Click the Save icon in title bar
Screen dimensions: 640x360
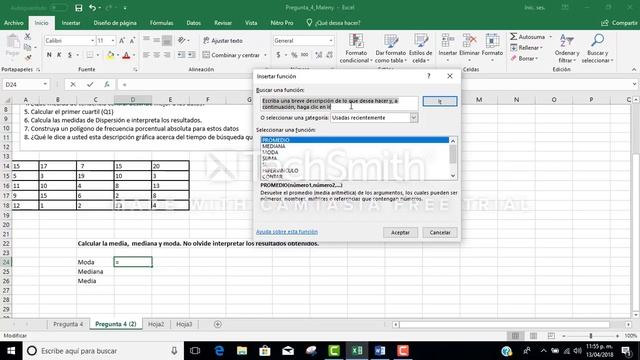click(x=79, y=8)
